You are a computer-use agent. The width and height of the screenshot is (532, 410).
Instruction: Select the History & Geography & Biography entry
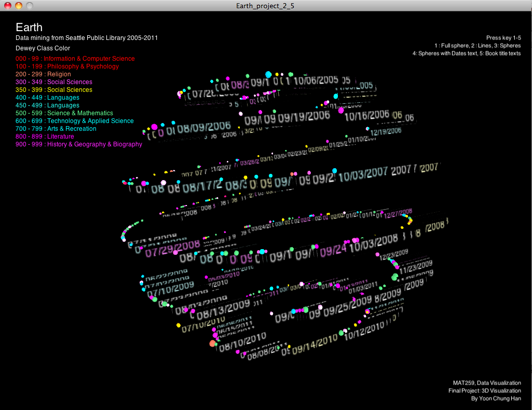[x=79, y=144]
